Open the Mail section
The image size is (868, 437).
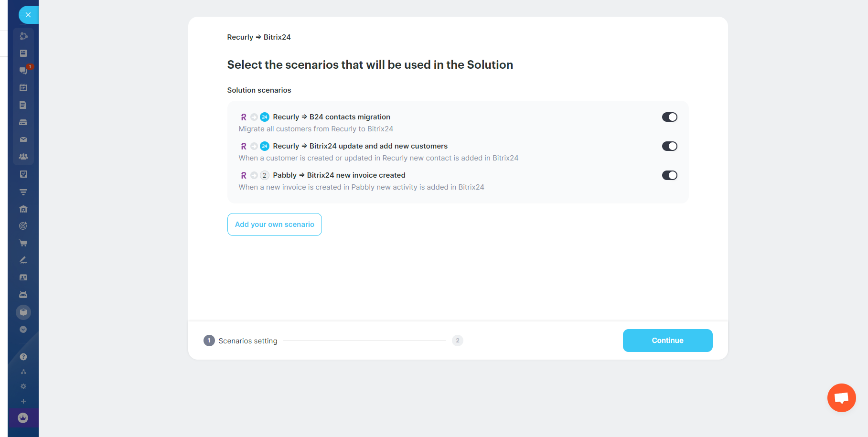23,139
